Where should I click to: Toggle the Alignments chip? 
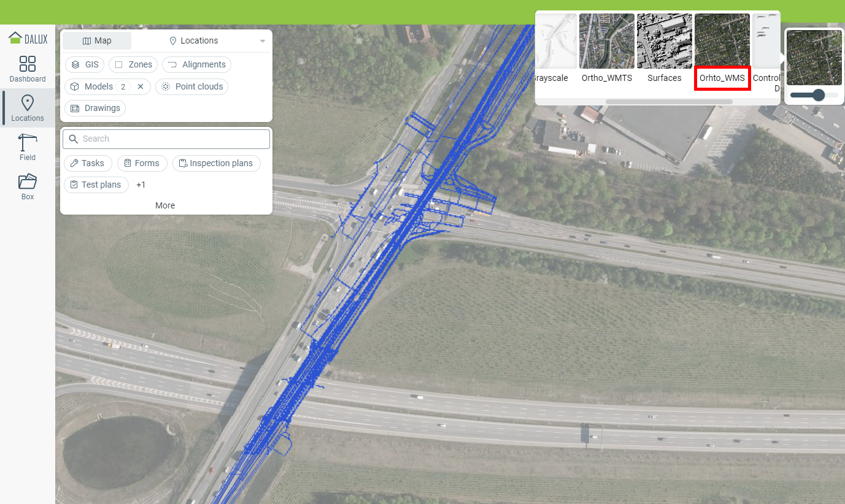click(x=197, y=64)
